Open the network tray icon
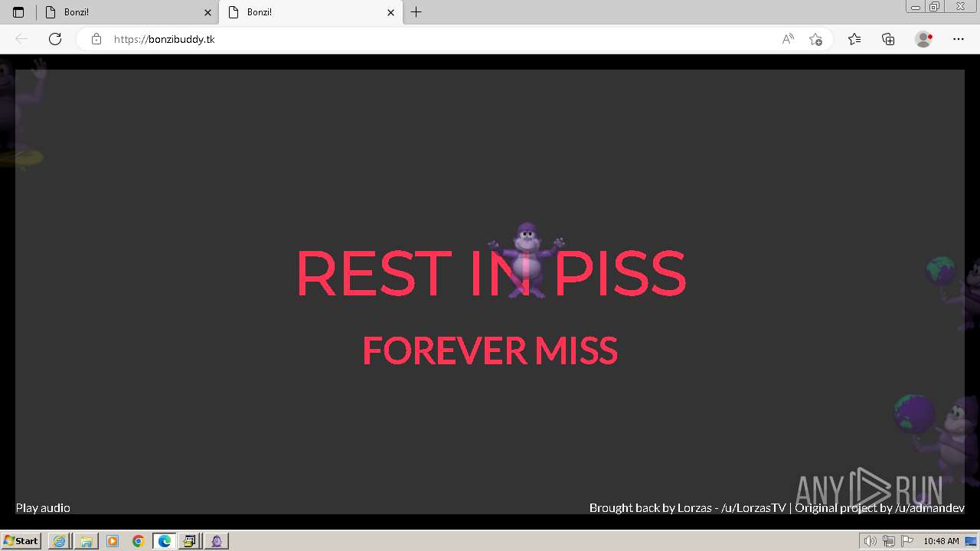The width and height of the screenshot is (980, 551). (x=888, y=541)
